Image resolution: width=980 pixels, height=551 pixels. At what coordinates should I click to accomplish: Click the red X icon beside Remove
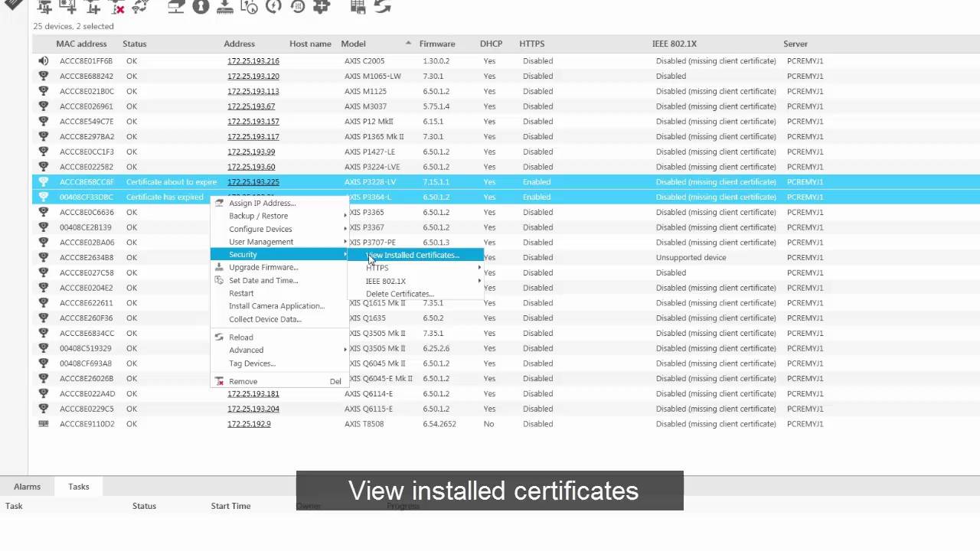pyautogui.click(x=219, y=382)
